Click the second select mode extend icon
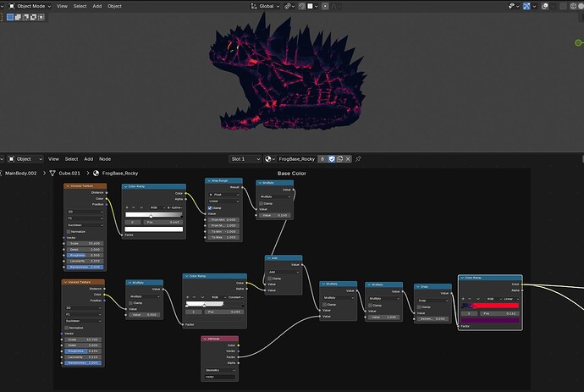584x392 pixels. click(18, 17)
